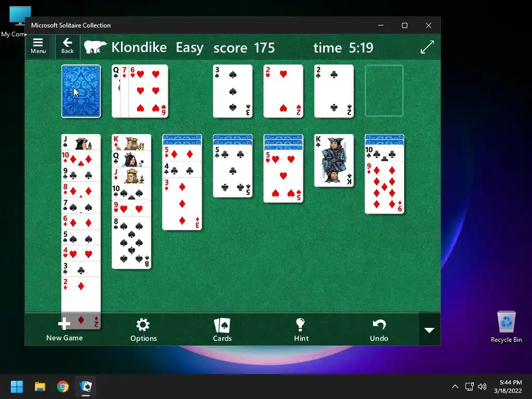The image size is (532, 399).
Task: Select the 10 of clubs in the last column
Action: pos(384,153)
